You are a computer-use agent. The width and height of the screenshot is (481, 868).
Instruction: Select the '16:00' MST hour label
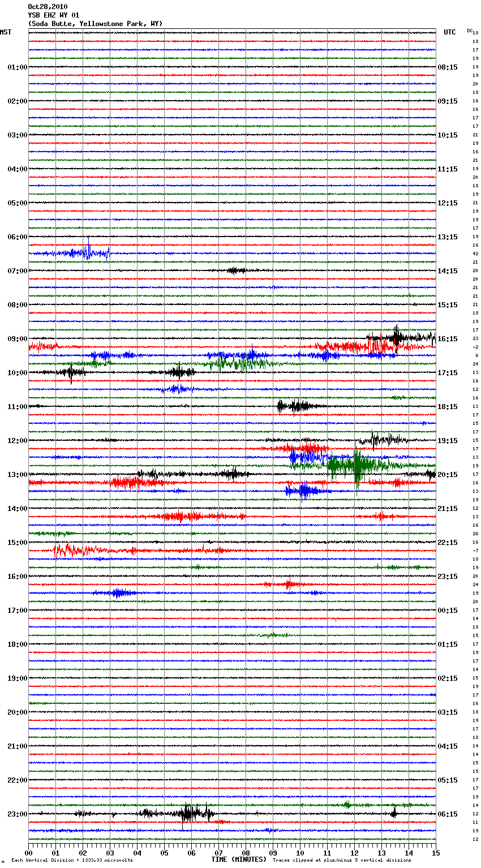click(17, 577)
